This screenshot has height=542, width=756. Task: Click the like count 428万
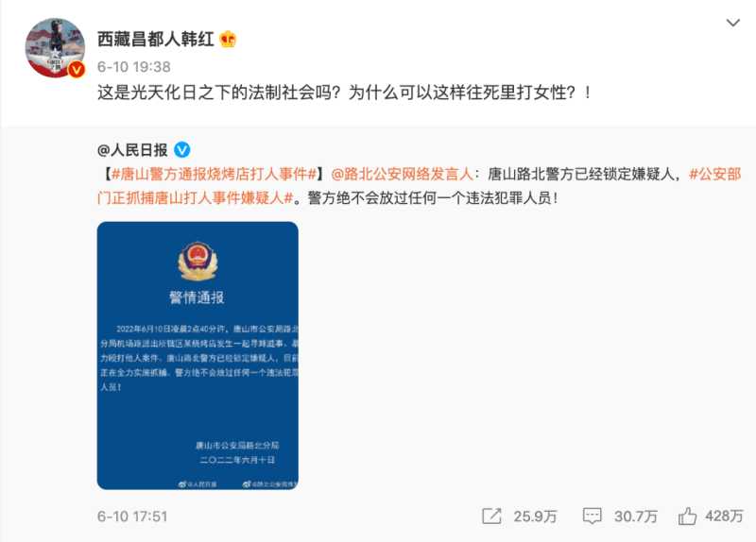point(724,516)
